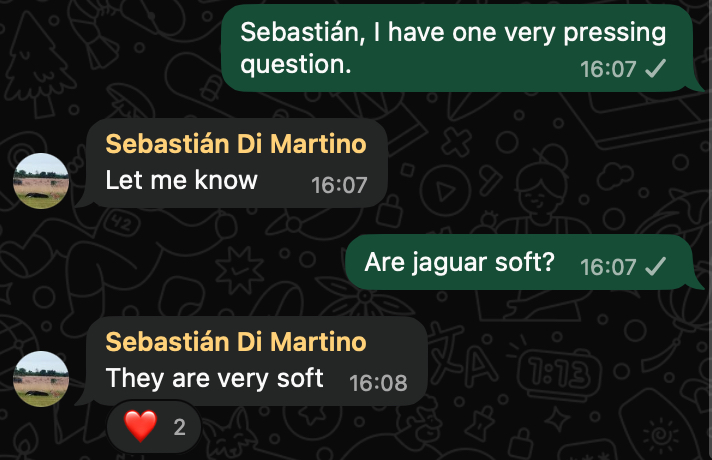Open avatar next to "They are very soft"
The image size is (712, 460).
coord(41,379)
